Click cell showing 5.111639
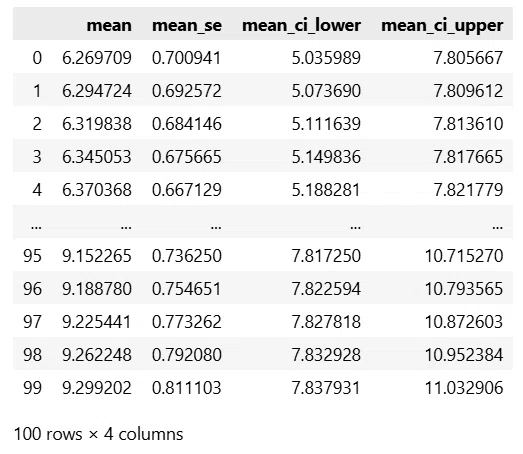 tap(326, 124)
